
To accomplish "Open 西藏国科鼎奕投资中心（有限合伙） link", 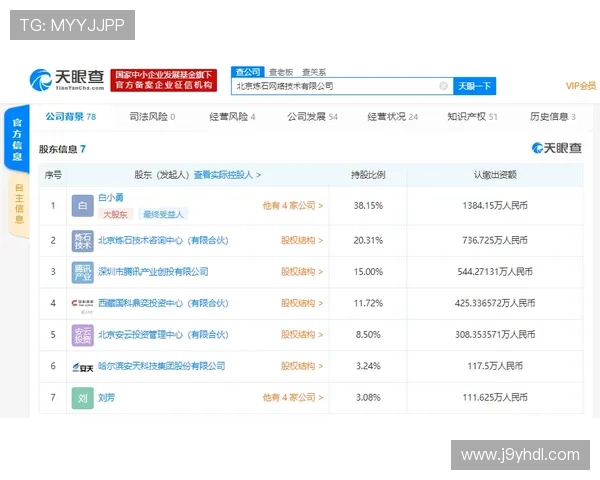I will click(x=163, y=303).
